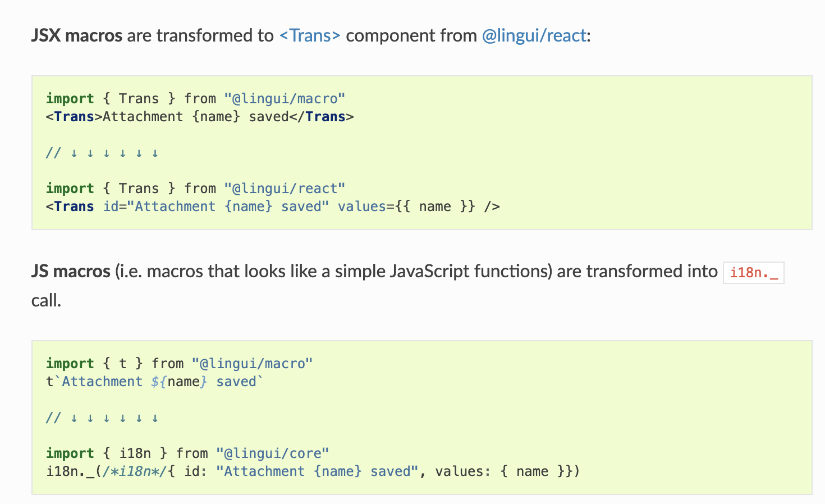Click the arrows comment in the first code block
Screen dimensions: 825x504
(x=102, y=153)
